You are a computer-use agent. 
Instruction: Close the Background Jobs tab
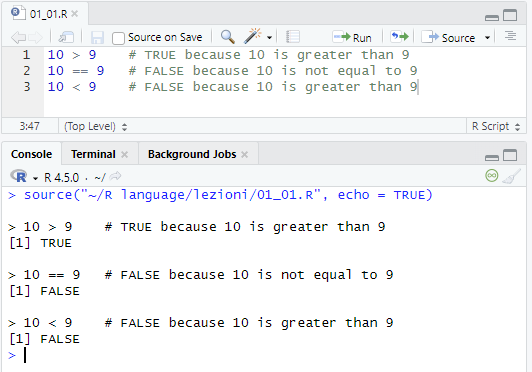244,154
